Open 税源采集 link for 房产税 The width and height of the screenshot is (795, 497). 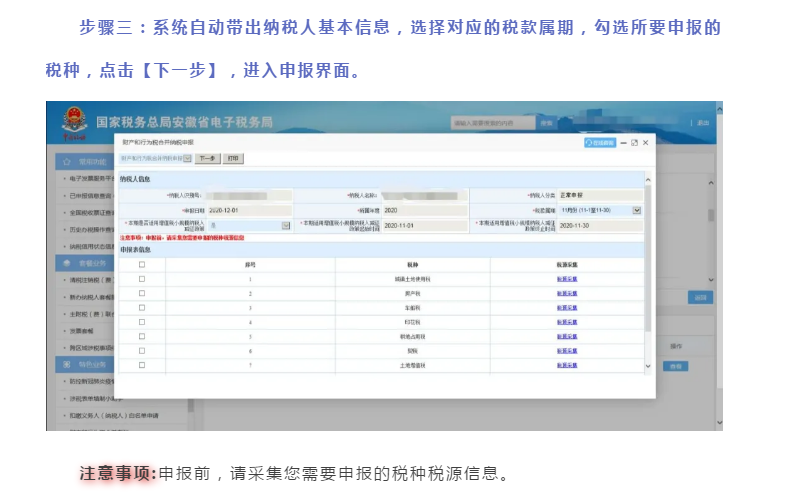pyautogui.click(x=567, y=294)
